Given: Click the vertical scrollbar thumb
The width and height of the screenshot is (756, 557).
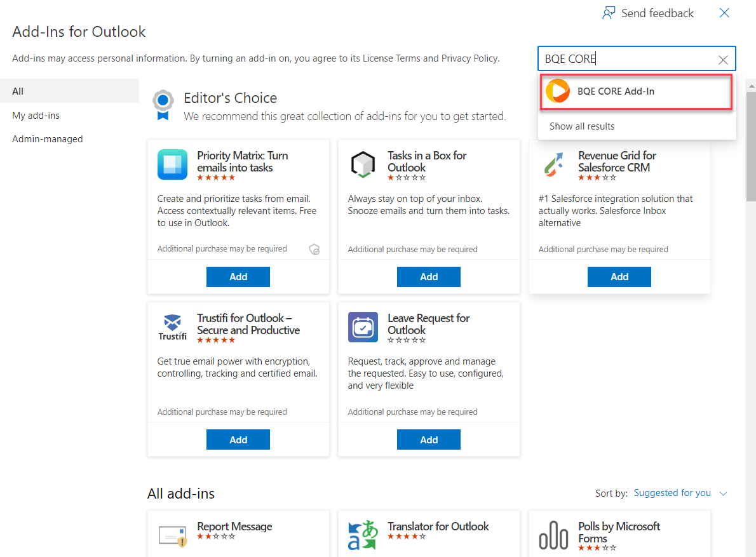Looking at the screenshot, I should pyautogui.click(x=751, y=147).
